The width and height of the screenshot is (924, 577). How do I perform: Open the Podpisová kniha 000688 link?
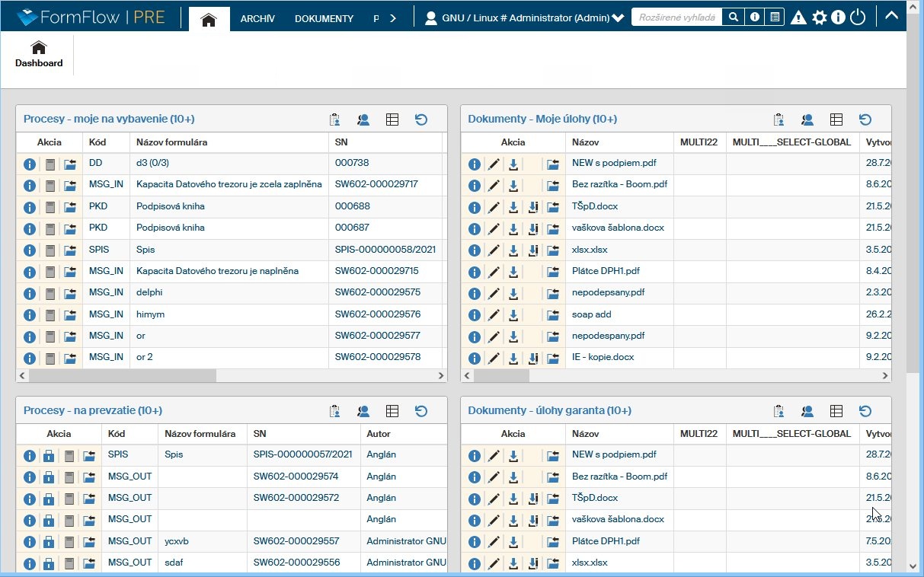click(x=171, y=206)
